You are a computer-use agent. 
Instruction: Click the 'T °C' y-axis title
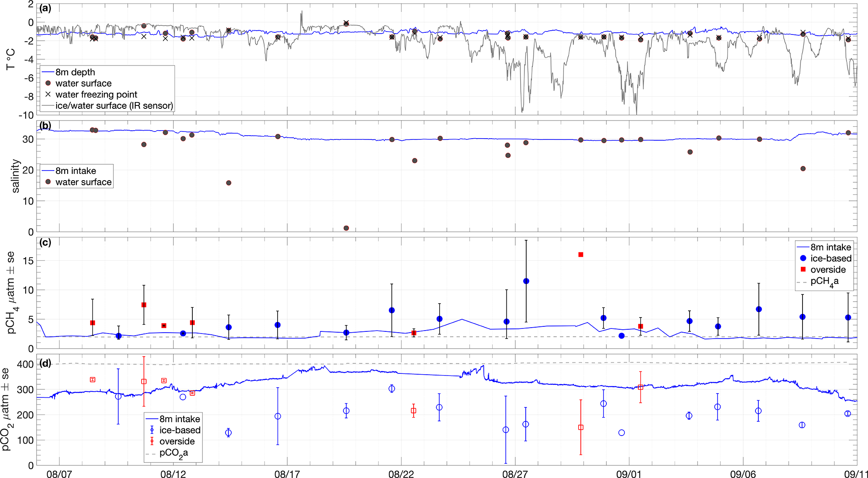(10, 59)
